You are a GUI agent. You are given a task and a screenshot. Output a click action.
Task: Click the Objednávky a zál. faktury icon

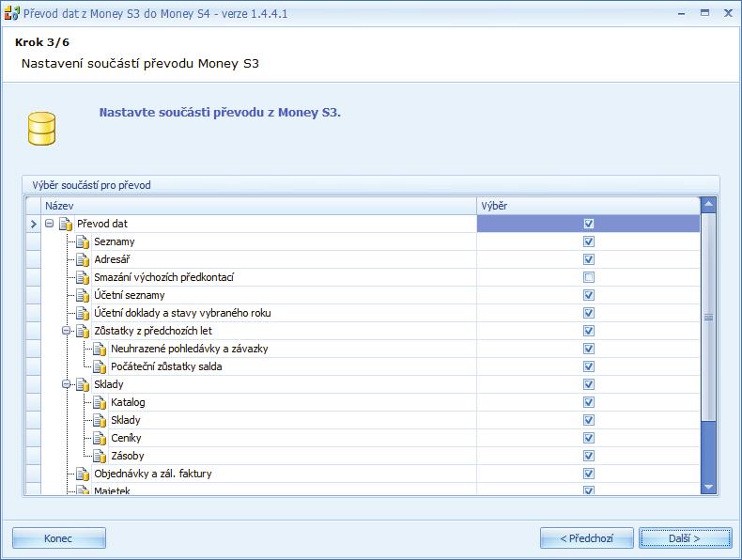83,474
